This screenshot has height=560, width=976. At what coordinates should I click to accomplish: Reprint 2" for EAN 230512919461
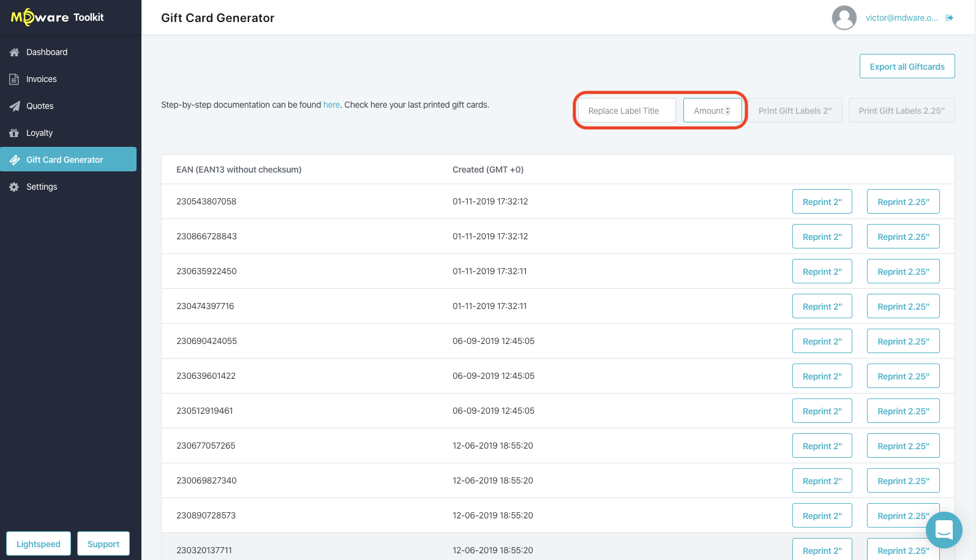tap(822, 411)
